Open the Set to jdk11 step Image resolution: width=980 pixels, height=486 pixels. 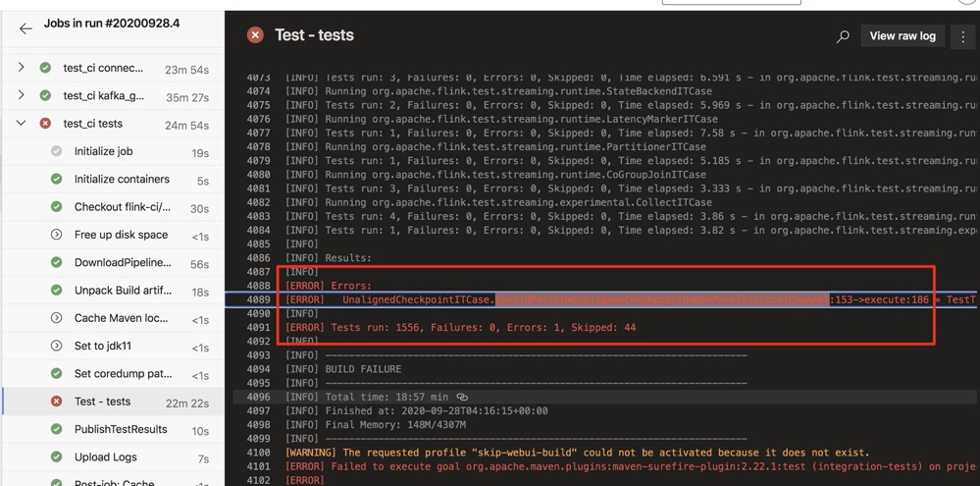coord(113,347)
